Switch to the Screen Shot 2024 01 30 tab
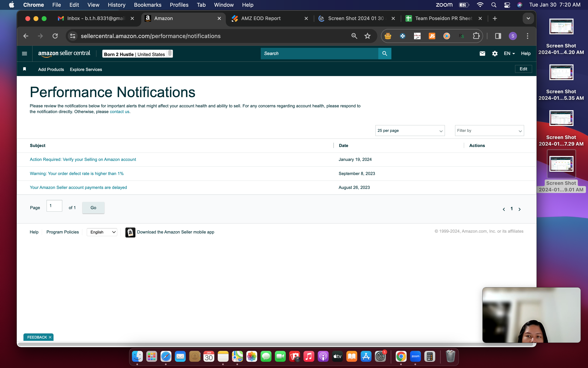The width and height of the screenshot is (588, 368). click(x=357, y=18)
